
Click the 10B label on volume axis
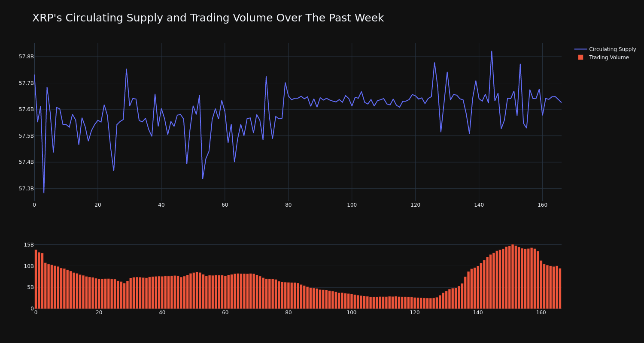coord(29,266)
